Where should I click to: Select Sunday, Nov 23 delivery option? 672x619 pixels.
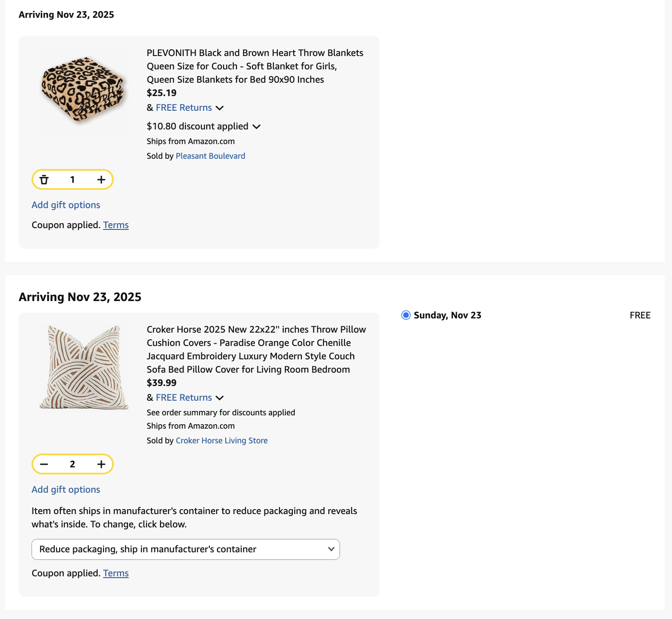[x=406, y=315]
